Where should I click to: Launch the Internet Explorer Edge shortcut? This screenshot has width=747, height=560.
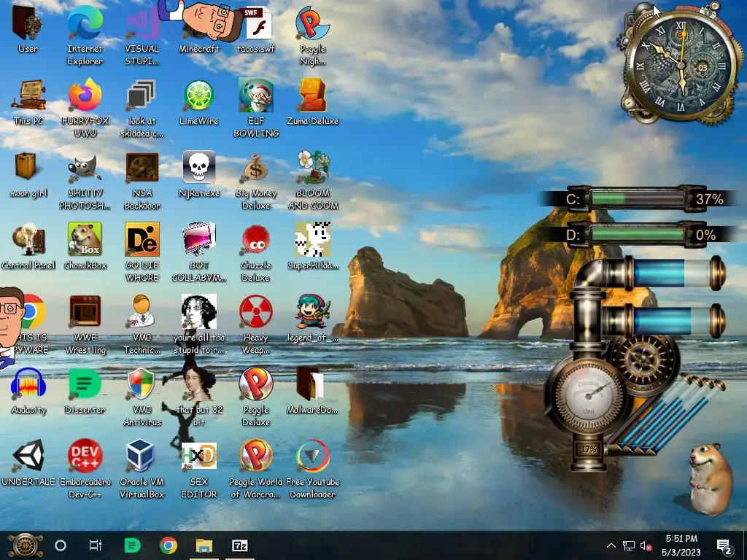tap(85, 23)
